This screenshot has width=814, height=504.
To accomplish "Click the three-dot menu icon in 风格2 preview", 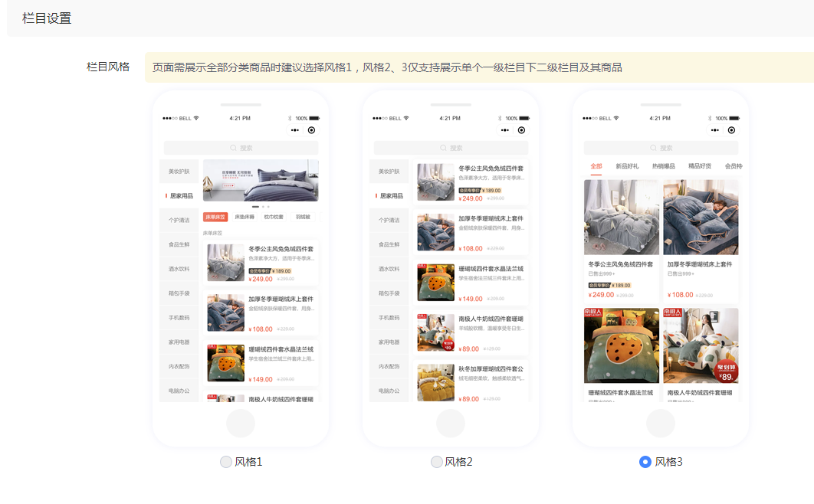I will click(505, 130).
